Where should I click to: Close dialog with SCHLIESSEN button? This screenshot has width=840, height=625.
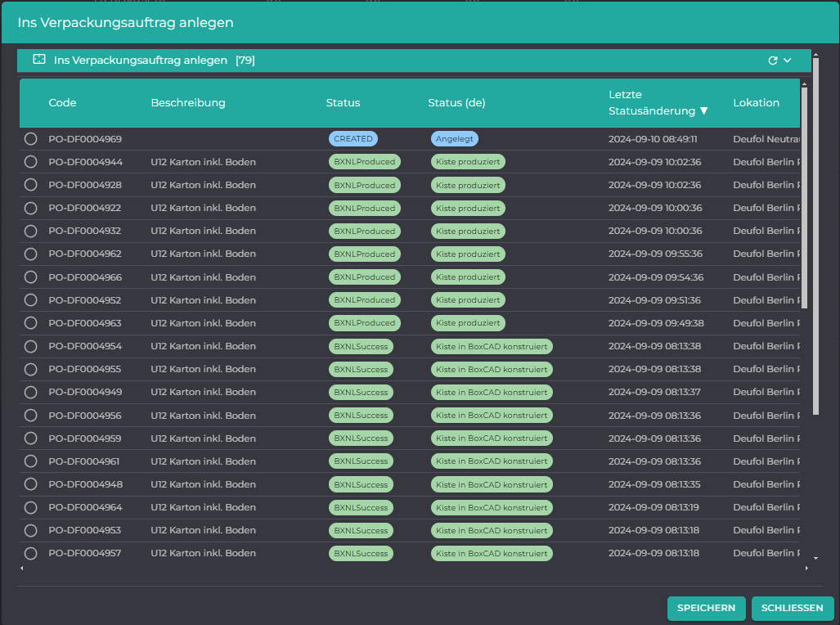[x=792, y=608]
